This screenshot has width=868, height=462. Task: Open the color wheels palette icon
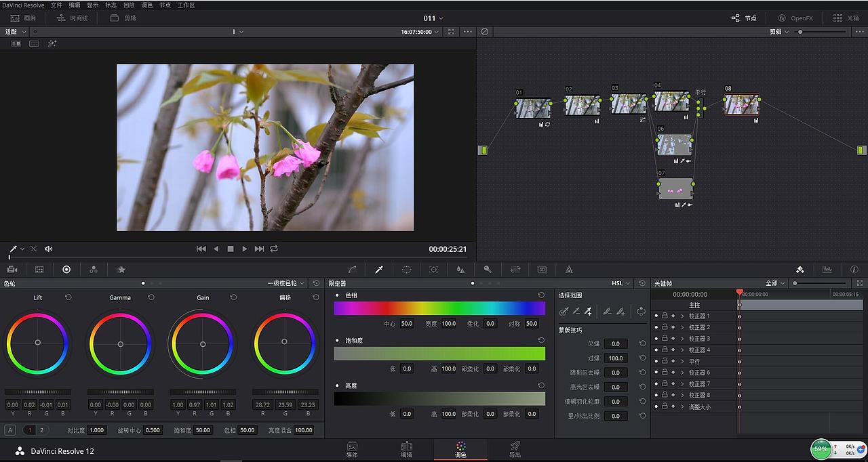[x=66, y=269]
